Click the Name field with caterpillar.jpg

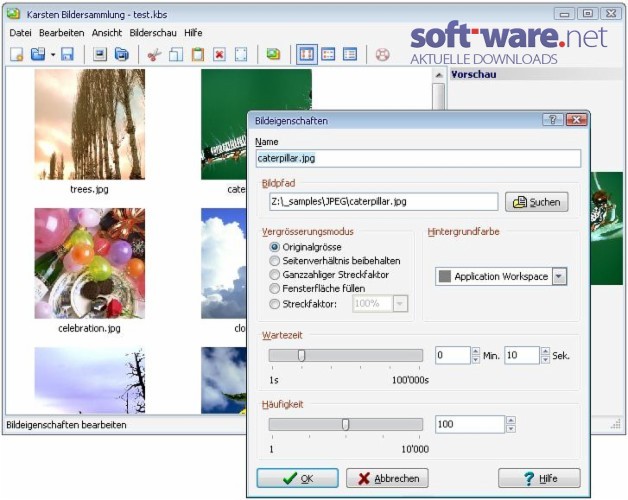[418, 158]
